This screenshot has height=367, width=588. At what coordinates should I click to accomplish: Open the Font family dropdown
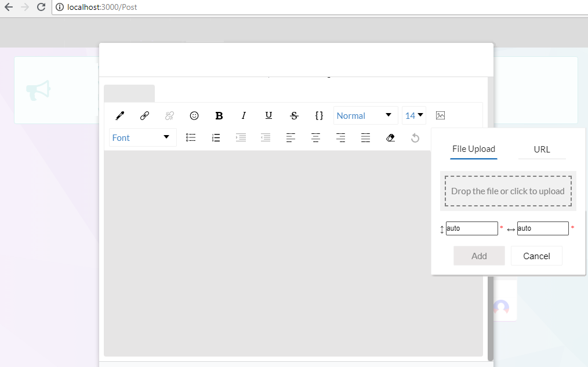[x=142, y=137]
